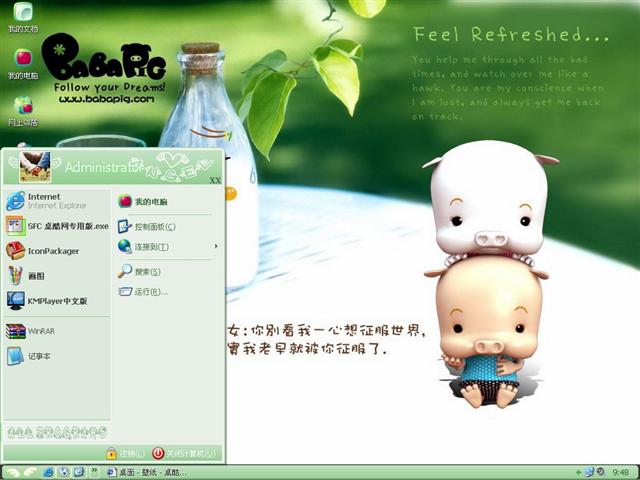Click the Administrator user picture
Screen dimensions: 640x480
point(35,167)
